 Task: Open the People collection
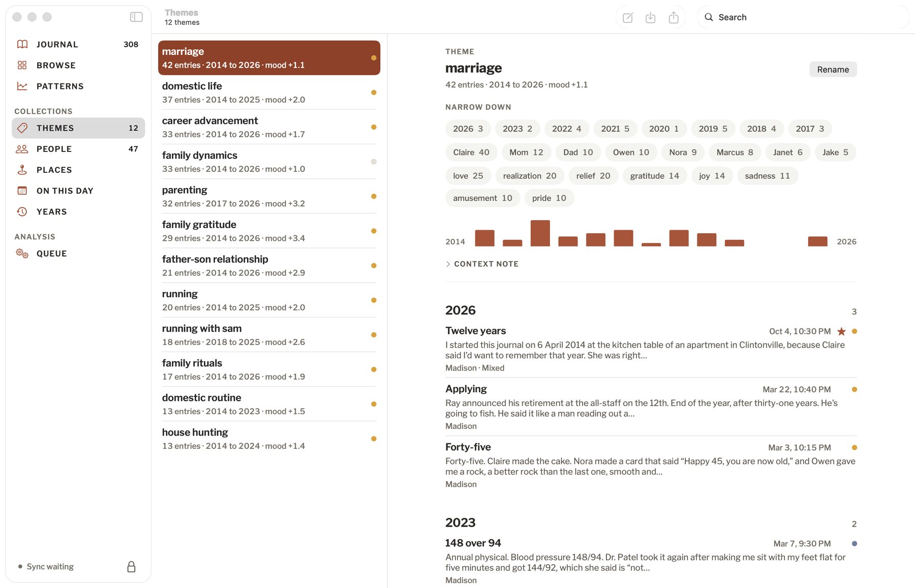coord(78,149)
